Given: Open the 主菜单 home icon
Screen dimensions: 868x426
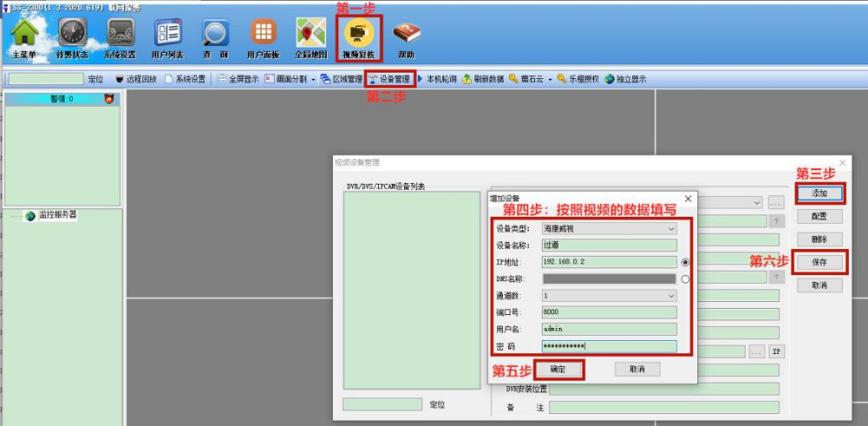Looking at the screenshot, I should [24, 34].
